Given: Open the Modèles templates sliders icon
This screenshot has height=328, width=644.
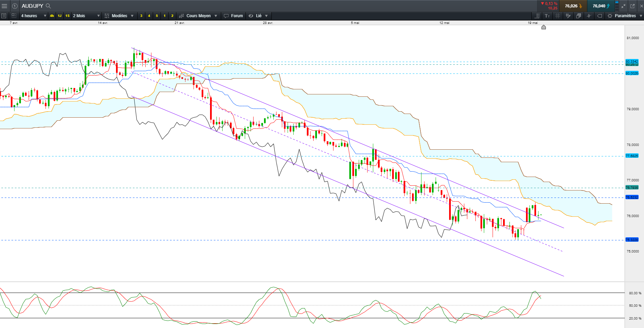Looking at the screenshot, I should click(107, 16).
